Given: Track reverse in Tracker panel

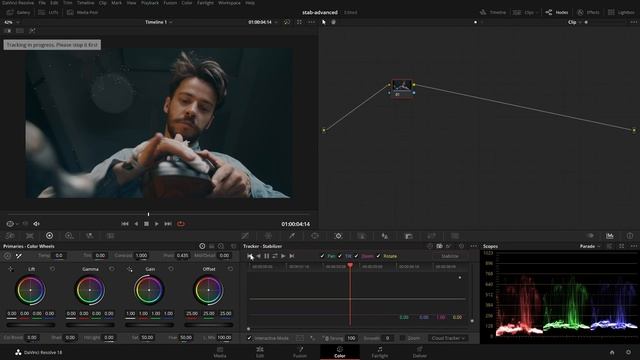Looking at the screenshot, I should (258, 256).
